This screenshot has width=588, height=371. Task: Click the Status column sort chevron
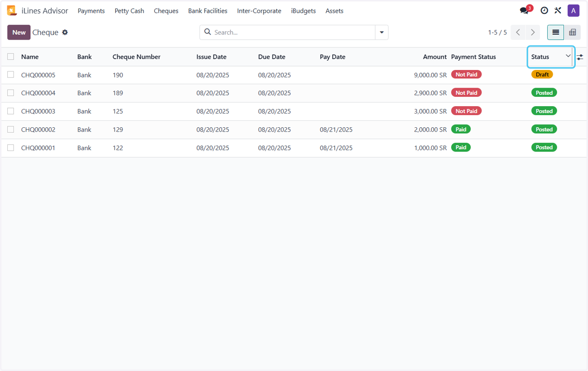568,56
